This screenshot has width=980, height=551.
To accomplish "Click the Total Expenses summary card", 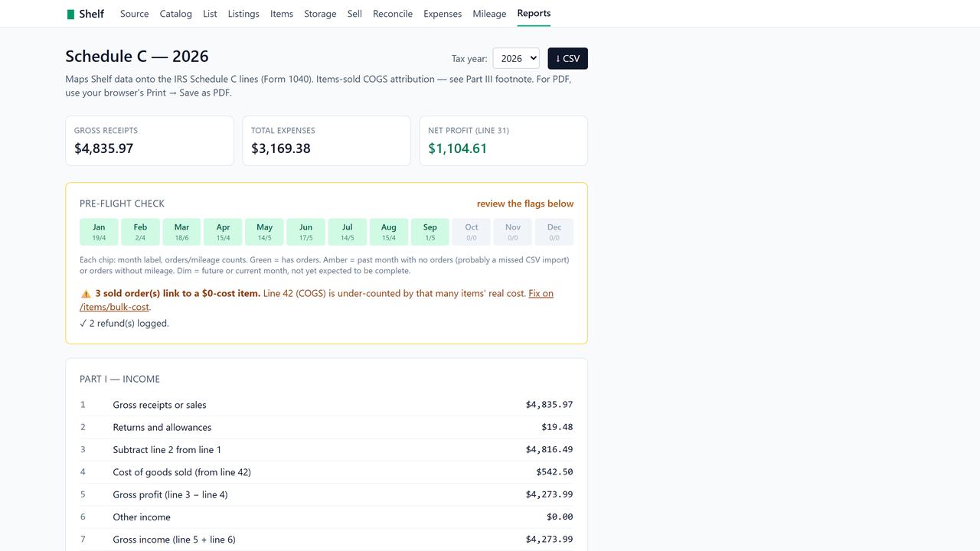I will (327, 141).
